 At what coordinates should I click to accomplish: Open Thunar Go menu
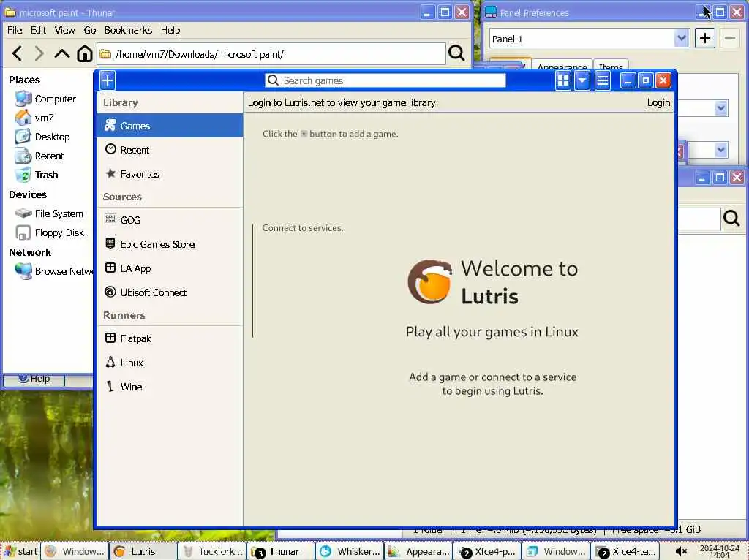tap(90, 30)
